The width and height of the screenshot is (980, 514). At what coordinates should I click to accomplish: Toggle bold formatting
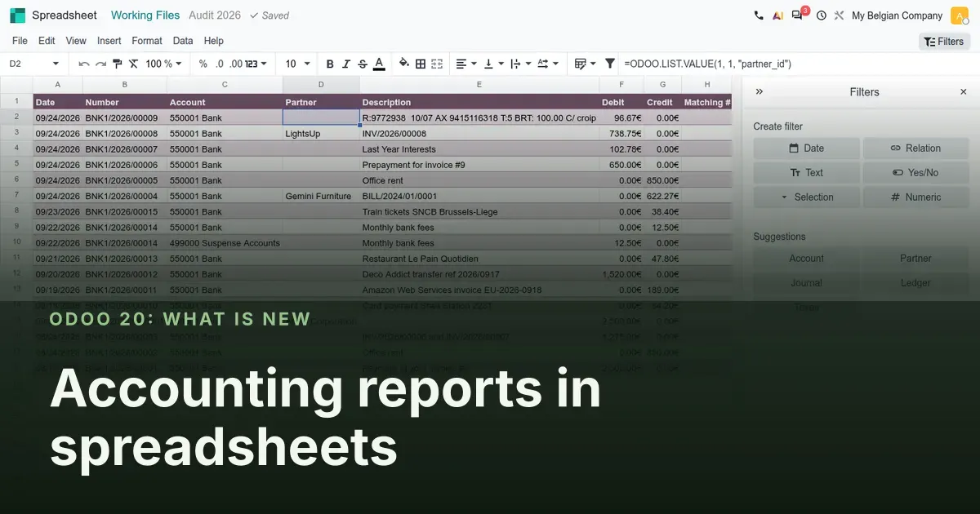(x=330, y=64)
